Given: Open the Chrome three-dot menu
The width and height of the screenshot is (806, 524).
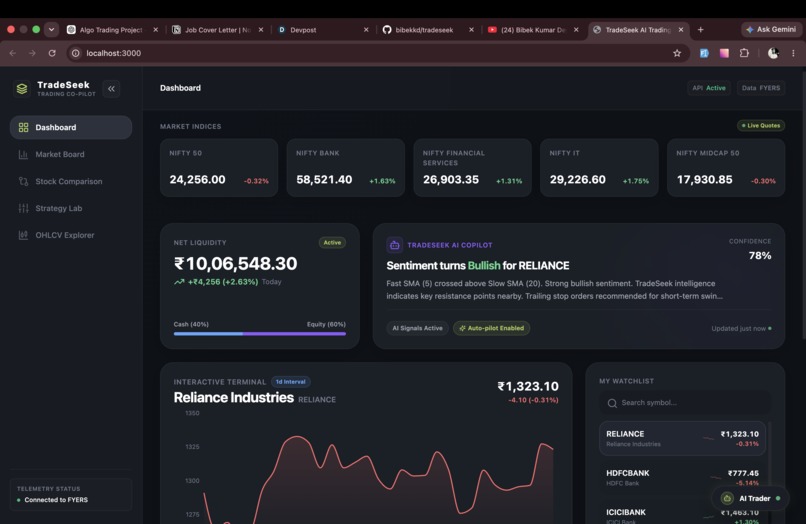Looking at the screenshot, I should click(793, 53).
